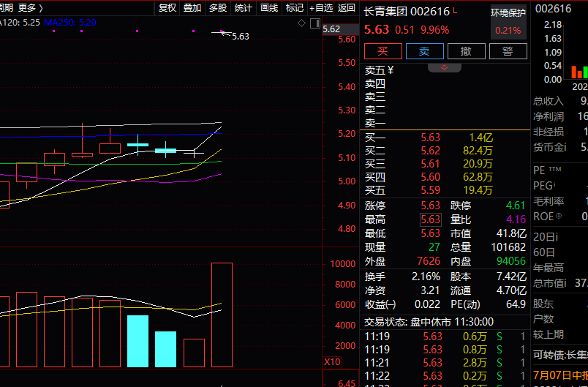This screenshot has height=387, width=588.
Task: Click the tallest red volume bar
Action: coord(222,315)
